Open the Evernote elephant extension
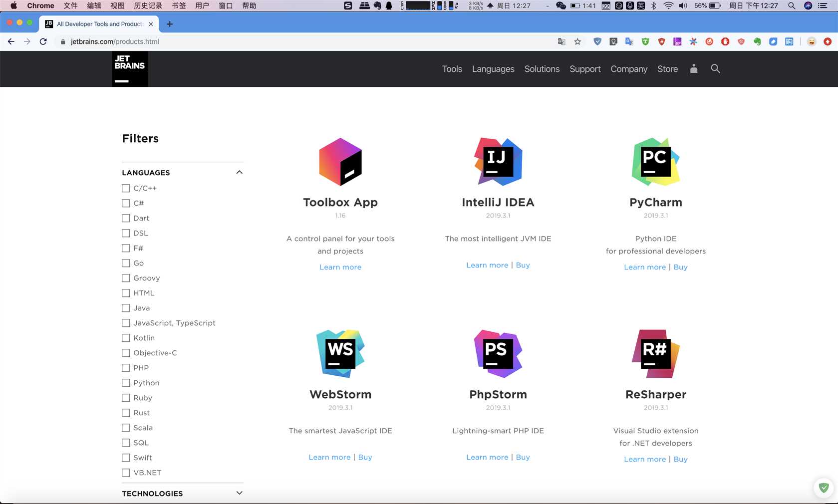 click(x=757, y=41)
